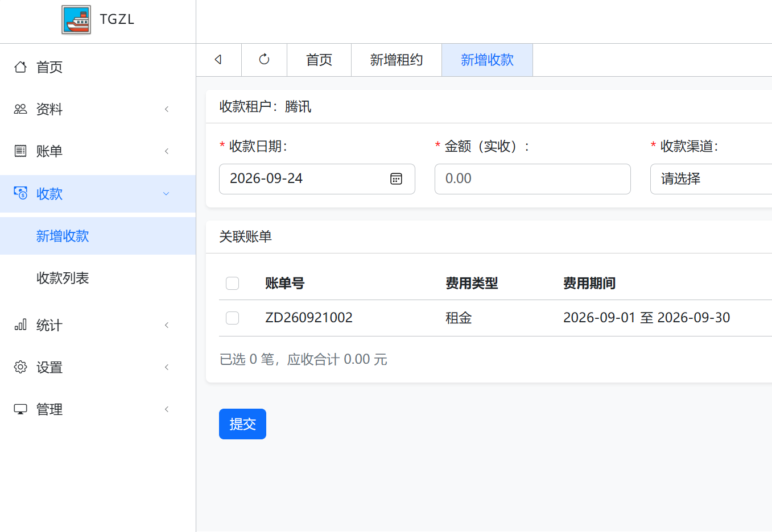Click the blue 提交 button

click(242, 424)
